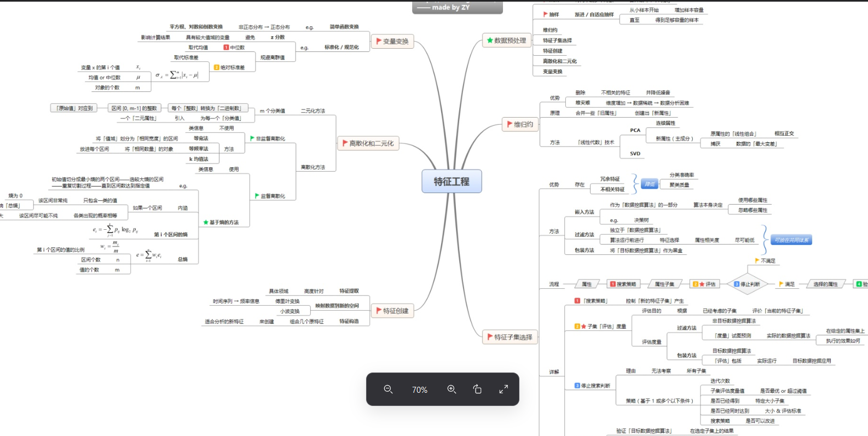The width and height of the screenshot is (868, 436).
Task: Click the zoom in magnifier icon
Action: [452, 390]
